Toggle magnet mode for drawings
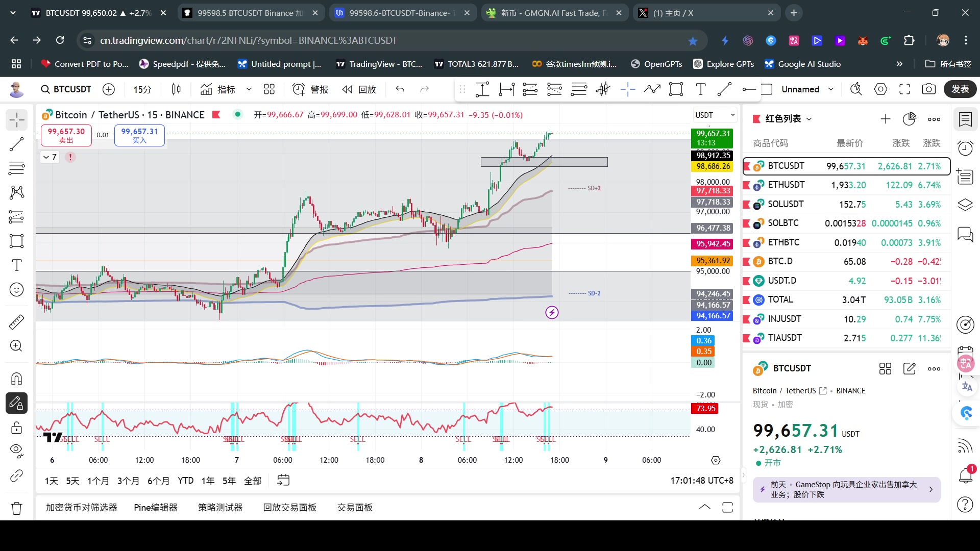980x551 pixels. [x=16, y=379]
